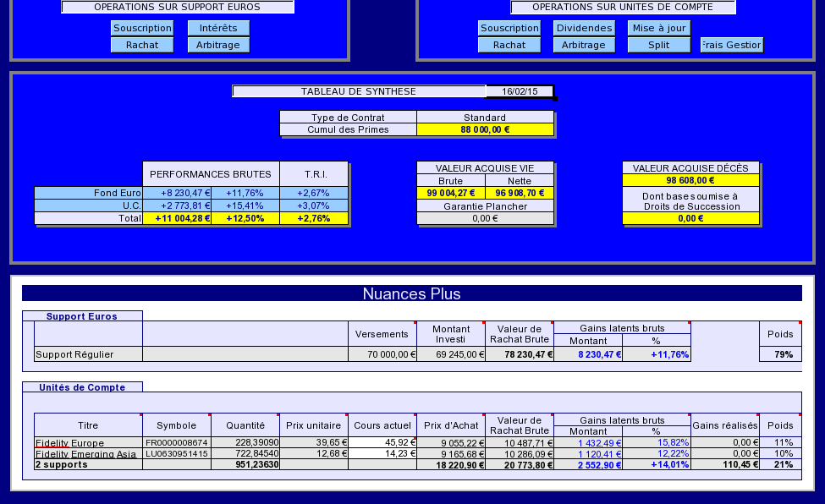Image resolution: width=825 pixels, height=504 pixels.
Task: Select gains réalisés total 110,45 €
Action: [x=725, y=464]
